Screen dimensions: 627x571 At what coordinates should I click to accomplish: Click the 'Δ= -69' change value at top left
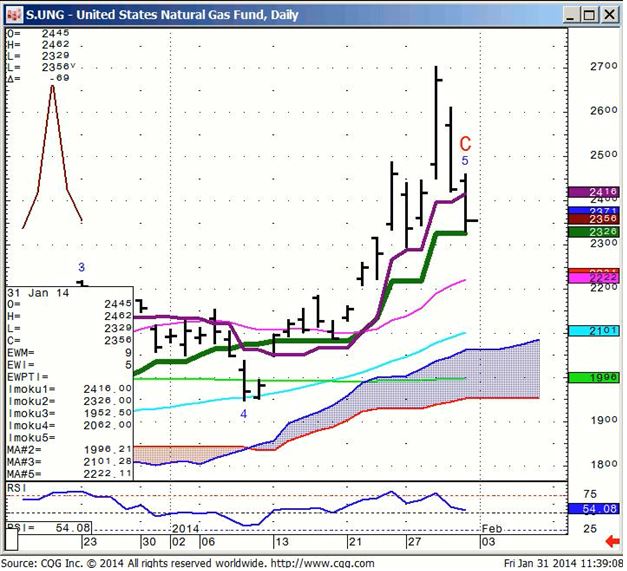38,78
